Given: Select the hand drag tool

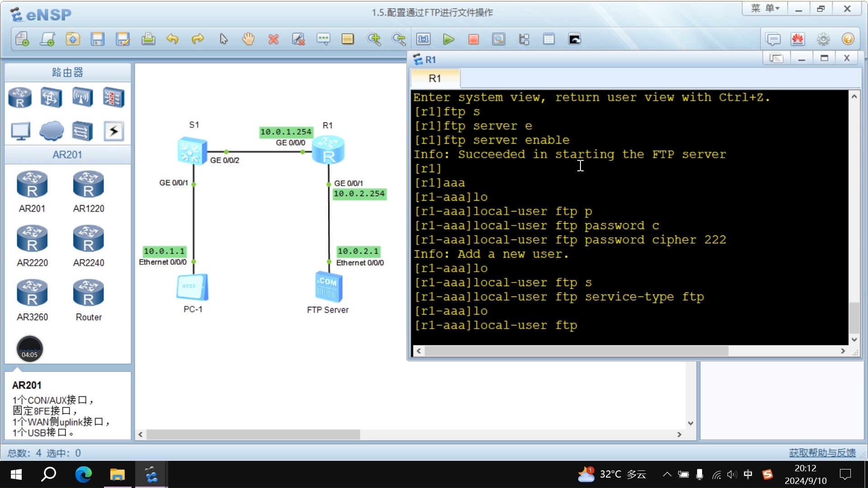Looking at the screenshot, I should pos(248,39).
